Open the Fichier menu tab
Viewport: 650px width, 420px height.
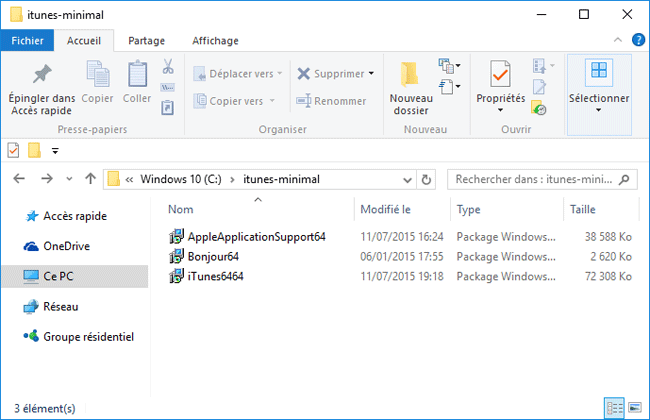[27, 40]
